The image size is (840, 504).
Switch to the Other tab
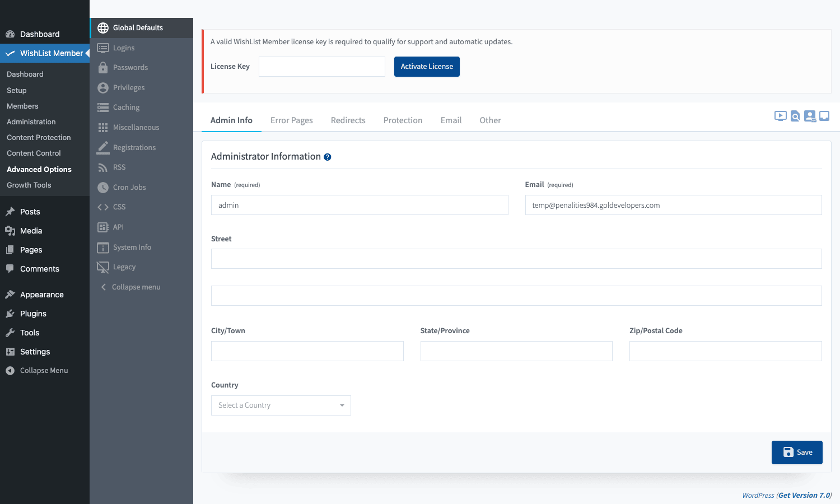tap(491, 120)
